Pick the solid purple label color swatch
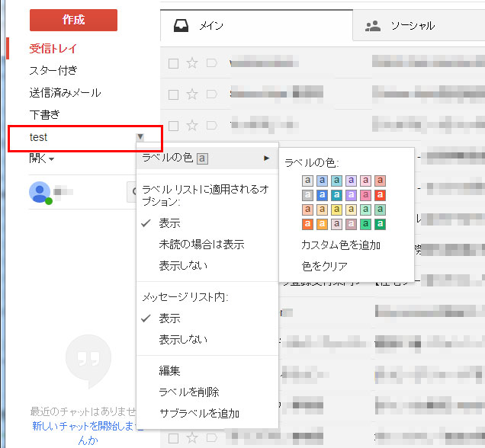The width and height of the screenshot is (485, 448). coord(351,195)
